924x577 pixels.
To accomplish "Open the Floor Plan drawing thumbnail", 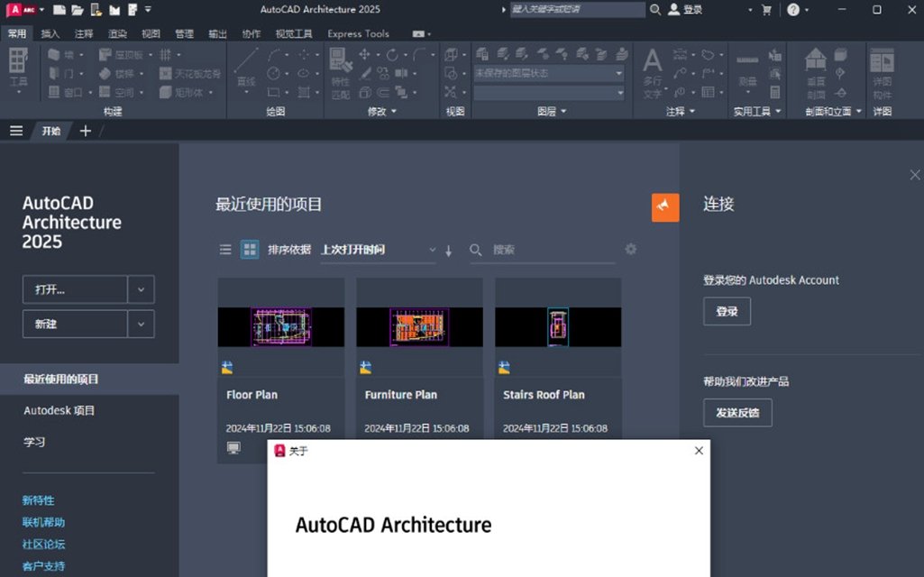I will coord(281,326).
